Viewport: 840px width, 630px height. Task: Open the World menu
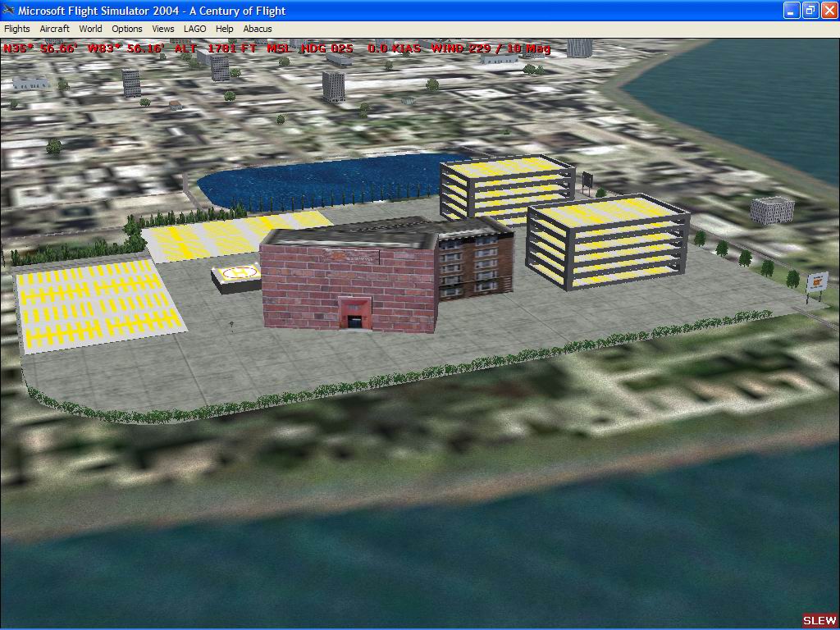(90, 29)
